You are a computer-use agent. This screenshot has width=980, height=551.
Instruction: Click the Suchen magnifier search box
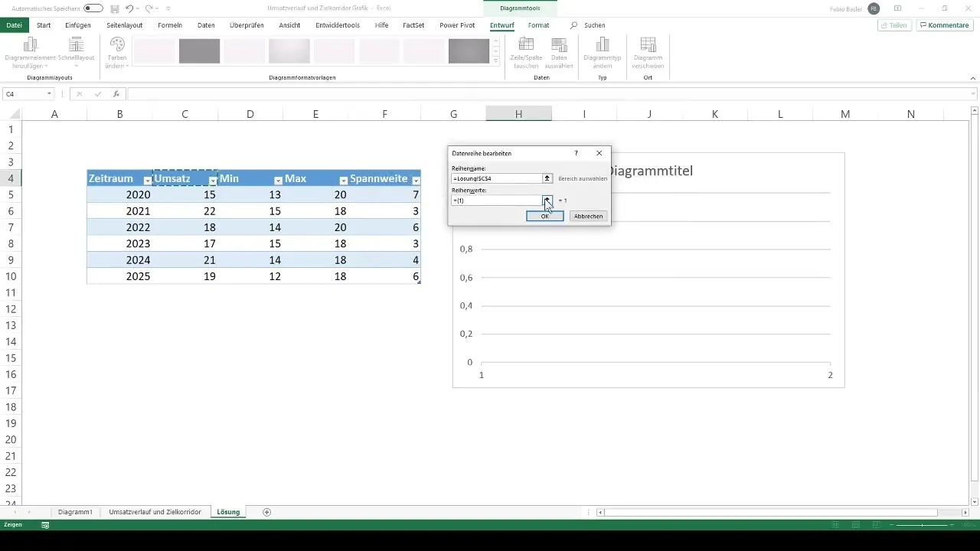588,25
